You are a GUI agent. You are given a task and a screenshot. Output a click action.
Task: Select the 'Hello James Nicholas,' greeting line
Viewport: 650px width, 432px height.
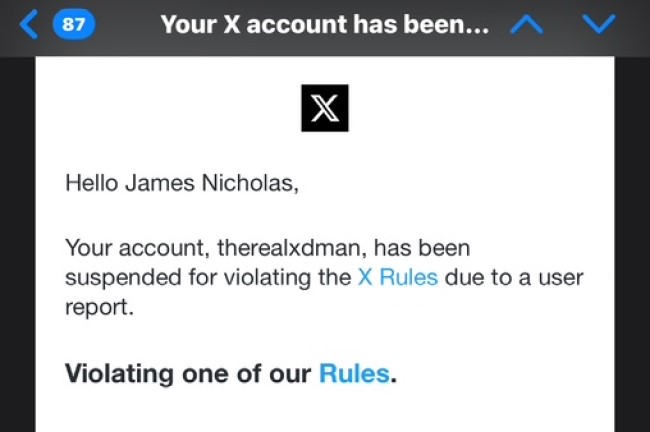click(x=182, y=183)
